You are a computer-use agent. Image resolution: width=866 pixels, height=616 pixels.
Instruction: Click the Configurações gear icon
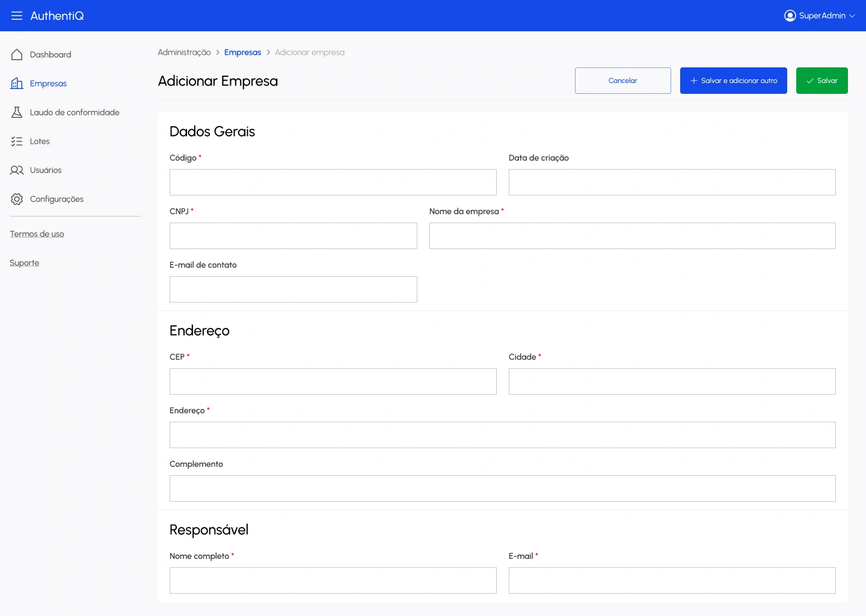click(x=17, y=199)
